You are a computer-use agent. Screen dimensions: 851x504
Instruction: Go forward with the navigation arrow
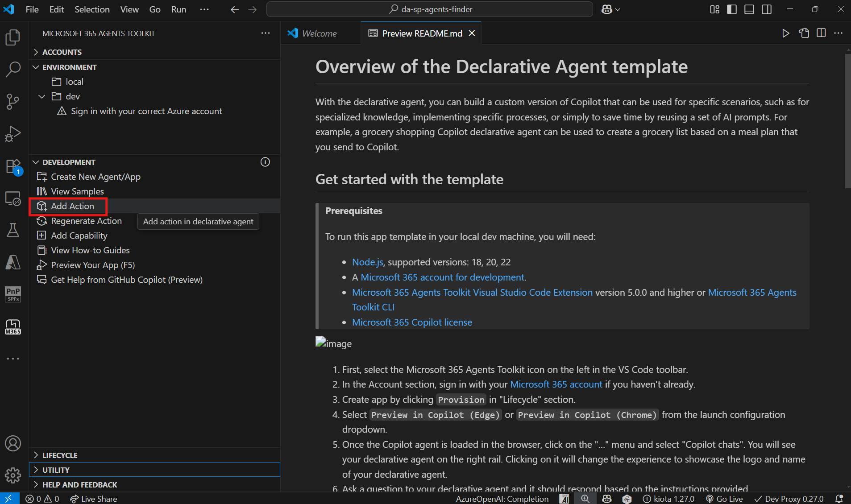click(253, 9)
